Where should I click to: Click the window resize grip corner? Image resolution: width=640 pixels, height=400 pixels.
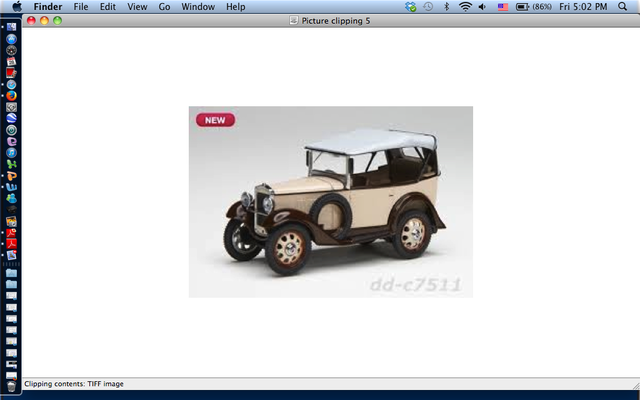pos(636,385)
